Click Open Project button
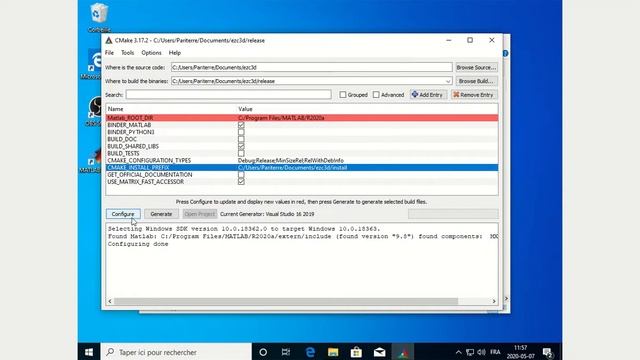This screenshot has width=640, height=360. click(200, 214)
